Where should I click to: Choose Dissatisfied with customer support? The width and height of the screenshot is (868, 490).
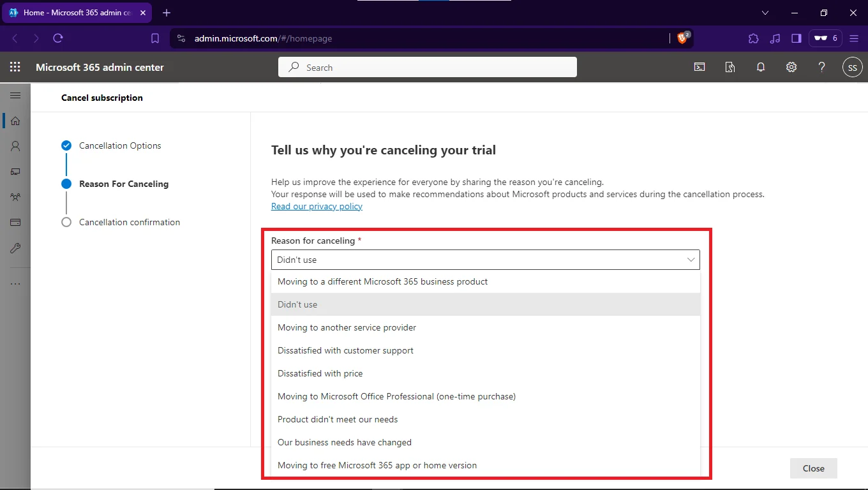pyautogui.click(x=486, y=350)
